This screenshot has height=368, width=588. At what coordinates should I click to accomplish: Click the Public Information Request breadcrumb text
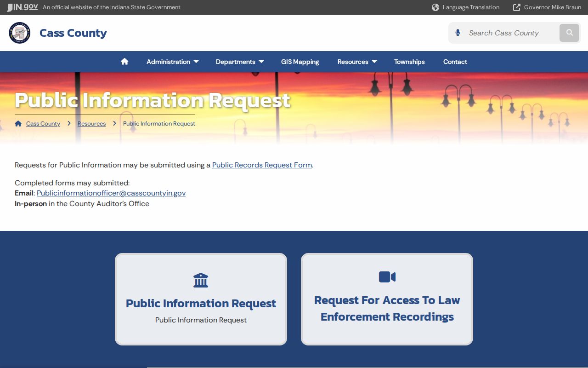(x=159, y=124)
